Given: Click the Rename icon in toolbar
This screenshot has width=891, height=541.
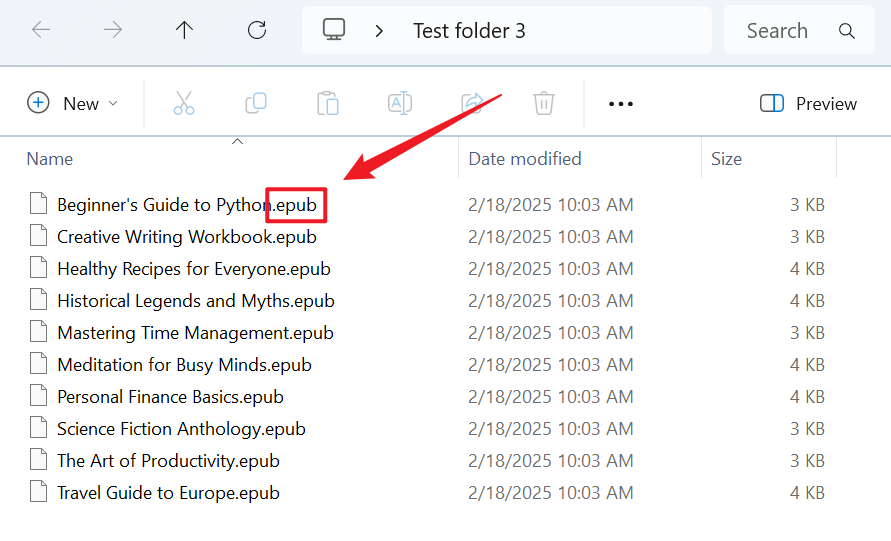Looking at the screenshot, I should point(400,103).
